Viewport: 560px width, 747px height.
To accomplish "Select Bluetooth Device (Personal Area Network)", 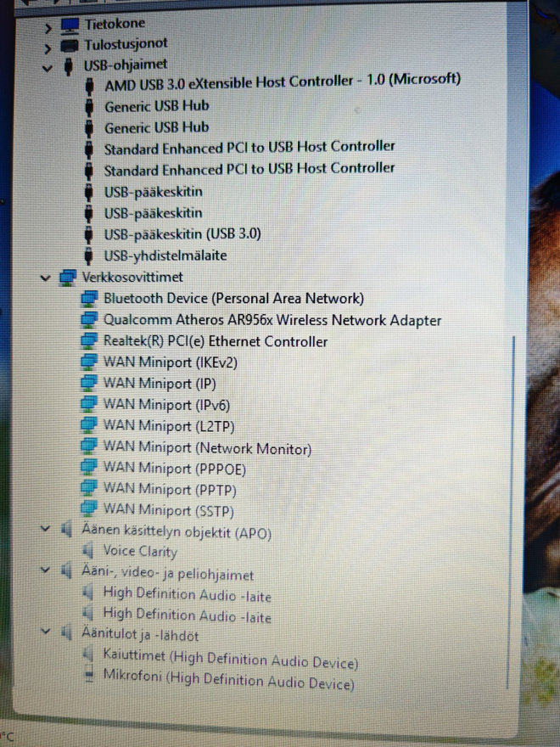I will coord(234,298).
